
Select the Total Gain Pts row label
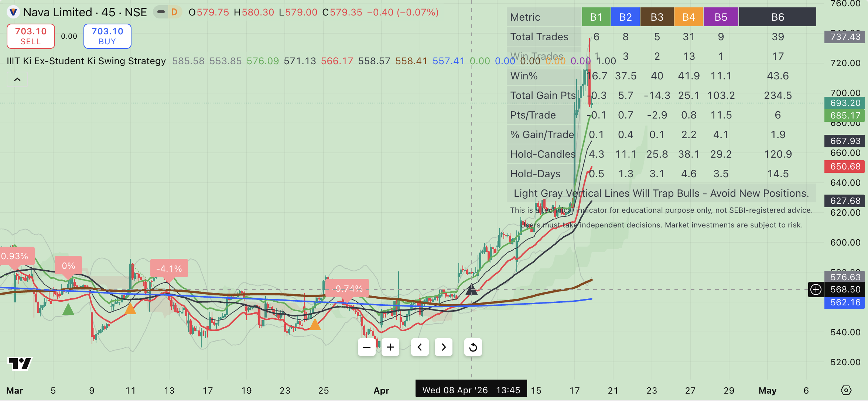coord(543,95)
